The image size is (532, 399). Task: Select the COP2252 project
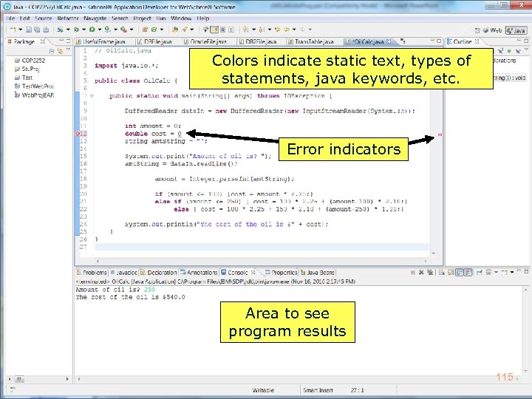[30, 61]
